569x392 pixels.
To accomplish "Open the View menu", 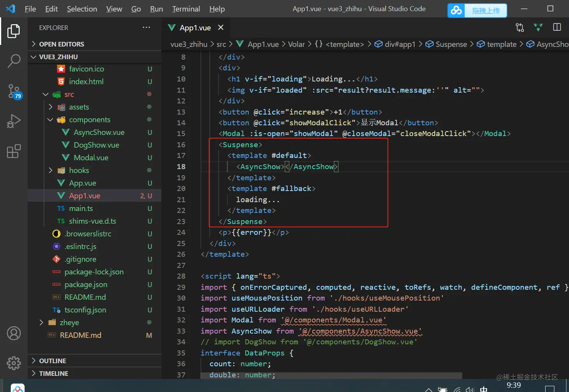I will [114, 9].
